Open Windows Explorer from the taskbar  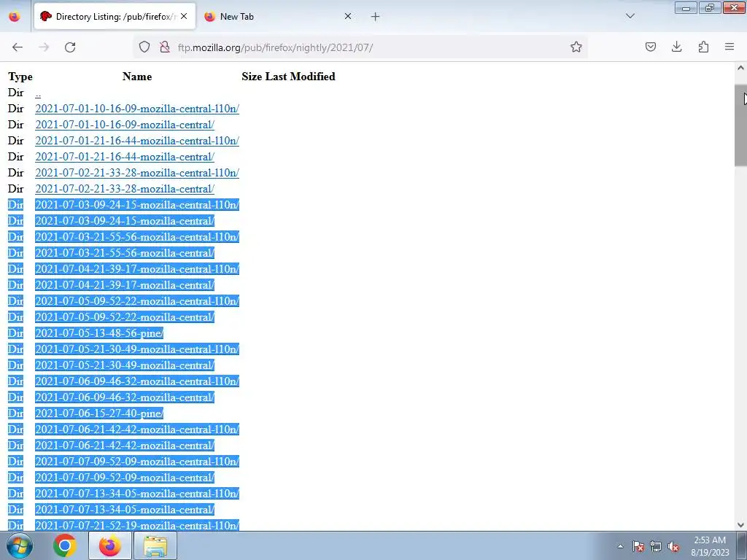point(155,545)
